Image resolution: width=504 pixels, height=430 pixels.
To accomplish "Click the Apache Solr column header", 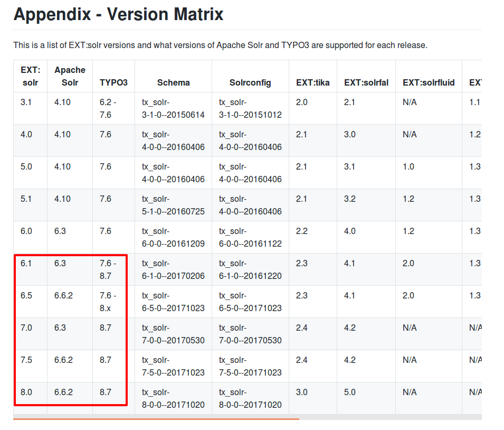I will tap(70, 76).
